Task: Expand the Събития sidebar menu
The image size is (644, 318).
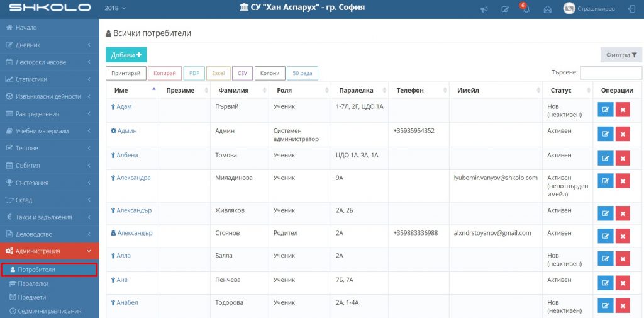Action: pos(49,166)
